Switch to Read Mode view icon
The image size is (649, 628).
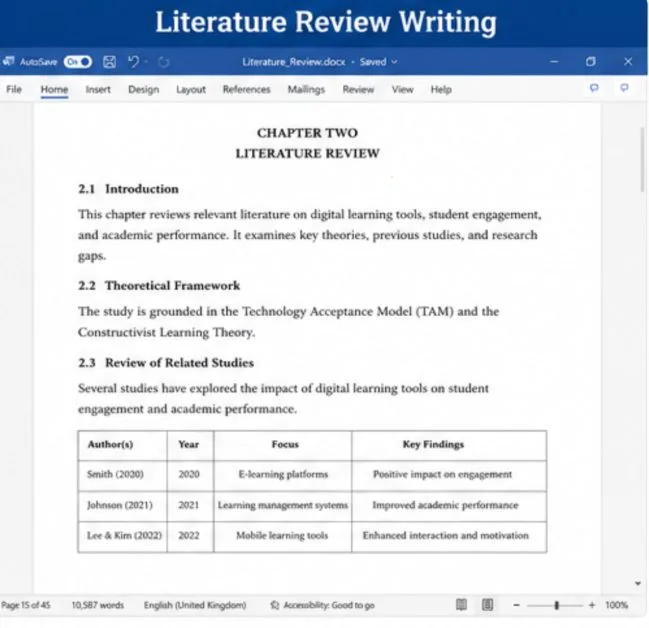(x=461, y=605)
